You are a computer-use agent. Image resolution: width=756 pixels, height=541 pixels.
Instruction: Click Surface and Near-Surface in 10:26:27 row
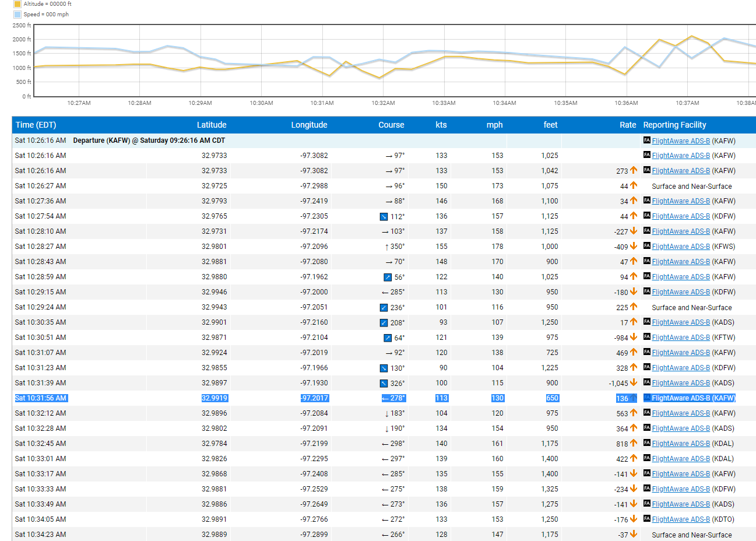692,187
